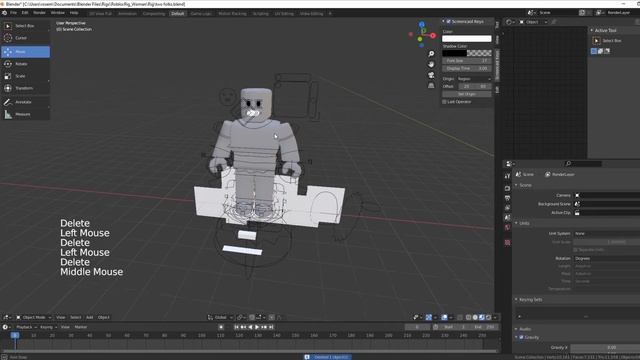Click the white Color swatch
Image resolution: width=640 pixels, height=360 pixels.
point(467,39)
